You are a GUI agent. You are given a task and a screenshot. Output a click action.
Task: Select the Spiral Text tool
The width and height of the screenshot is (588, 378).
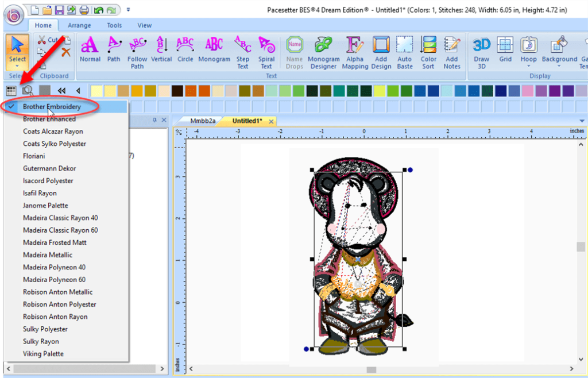coord(266,52)
